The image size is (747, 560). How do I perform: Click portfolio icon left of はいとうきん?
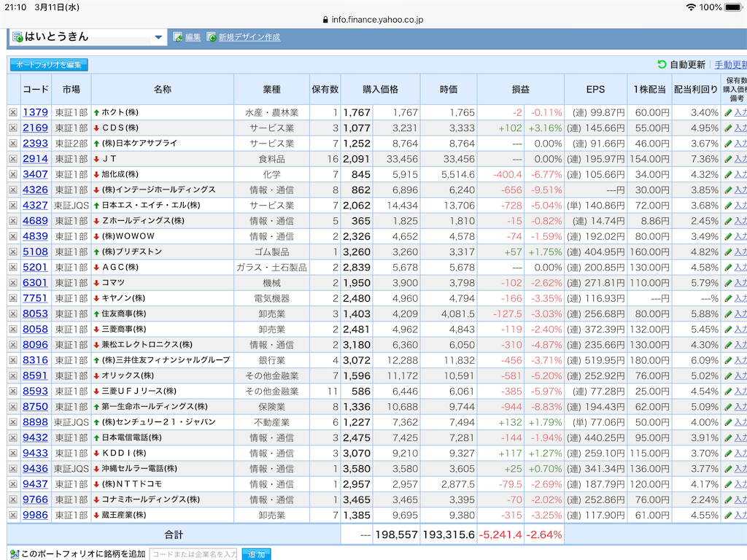(18, 37)
